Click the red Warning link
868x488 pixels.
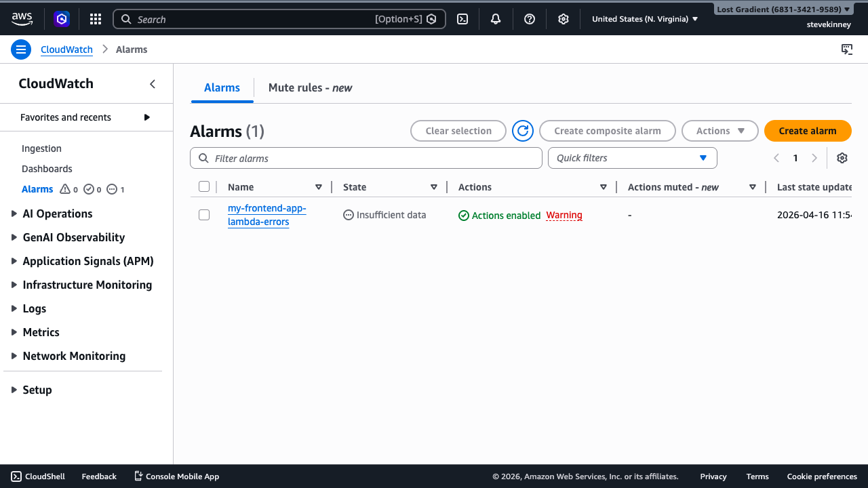point(564,215)
